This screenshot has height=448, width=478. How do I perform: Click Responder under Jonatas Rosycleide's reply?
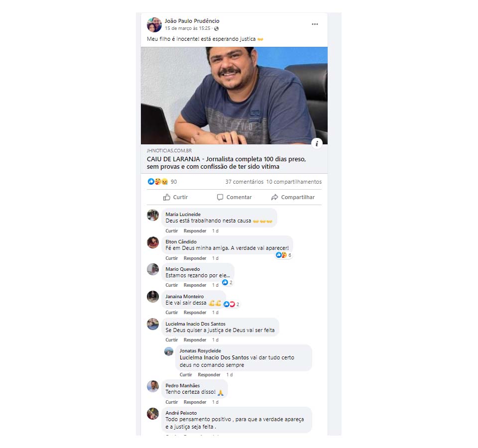tap(209, 374)
